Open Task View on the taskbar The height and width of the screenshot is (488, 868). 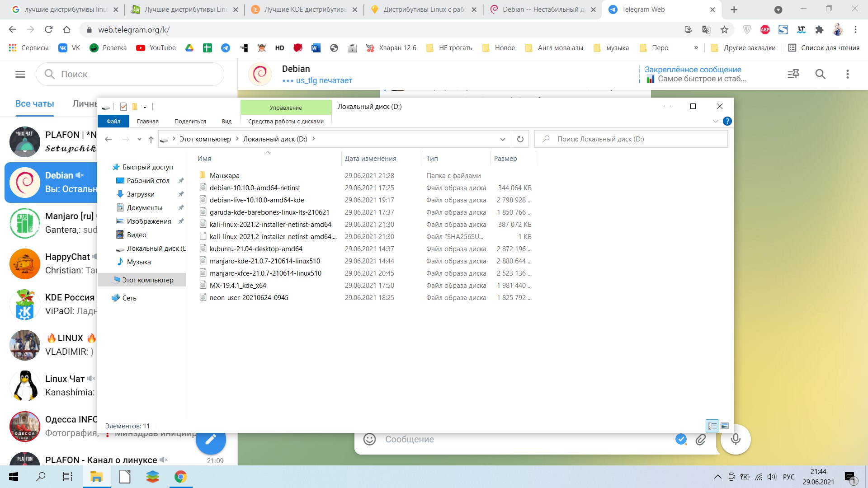(x=67, y=477)
